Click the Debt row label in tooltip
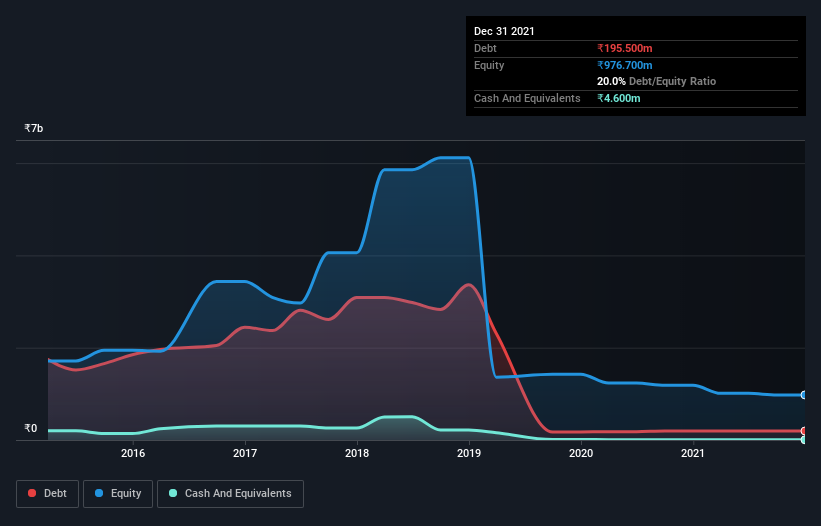Image resolution: width=821 pixels, height=526 pixels. [485, 48]
